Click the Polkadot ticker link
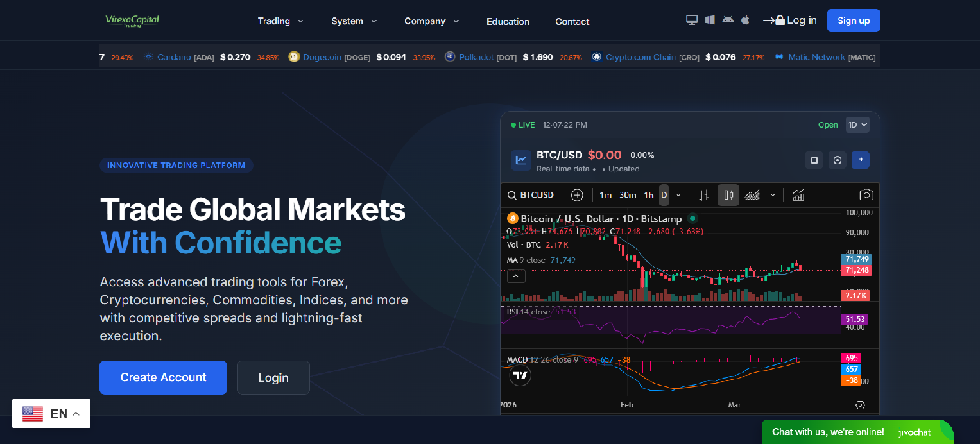980x444 pixels. click(476, 57)
